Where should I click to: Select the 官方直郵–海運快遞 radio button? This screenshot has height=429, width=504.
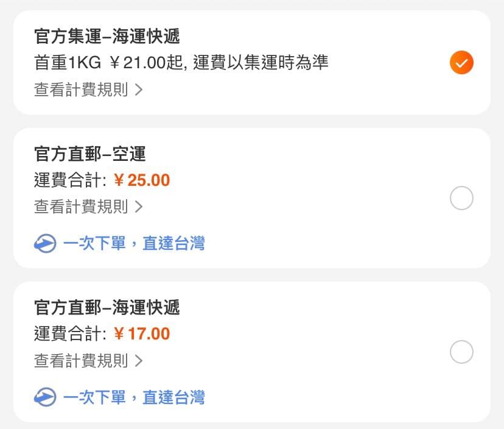tap(461, 352)
